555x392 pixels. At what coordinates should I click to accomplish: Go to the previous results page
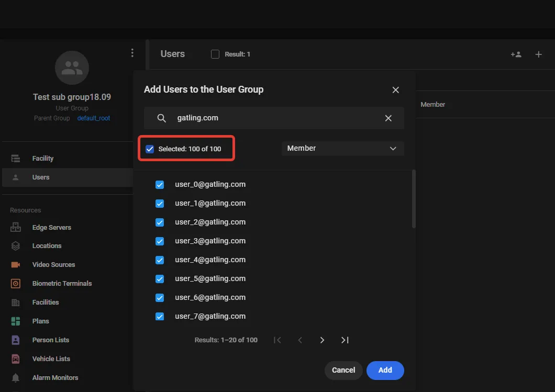[x=300, y=340]
